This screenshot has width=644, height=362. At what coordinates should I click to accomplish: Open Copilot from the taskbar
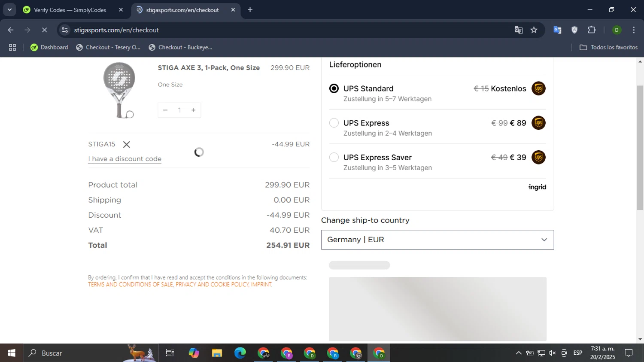click(194, 353)
